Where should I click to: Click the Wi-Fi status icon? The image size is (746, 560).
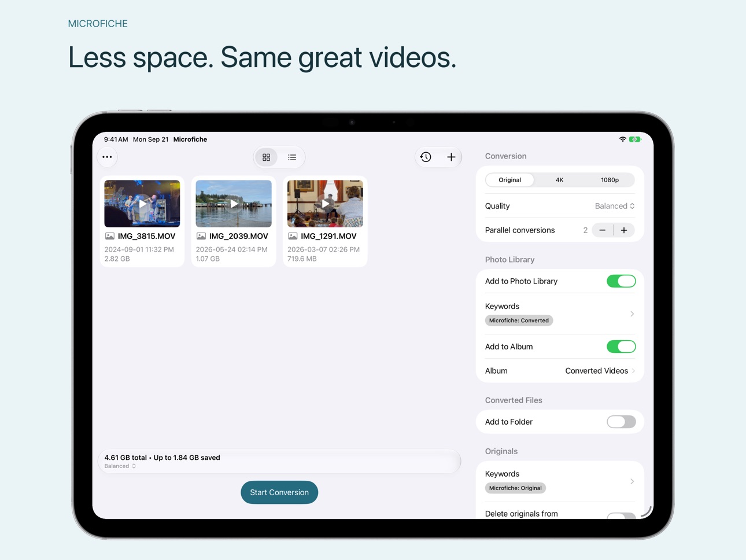pos(622,139)
